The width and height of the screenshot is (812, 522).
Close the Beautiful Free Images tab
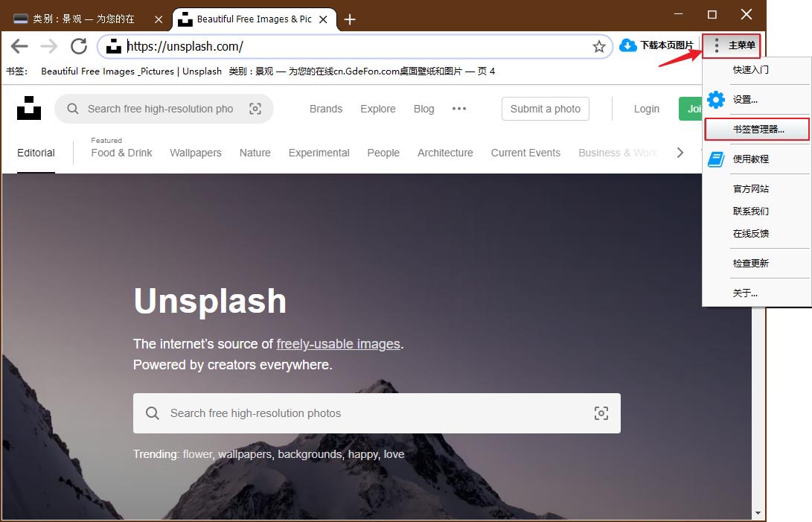point(323,19)
